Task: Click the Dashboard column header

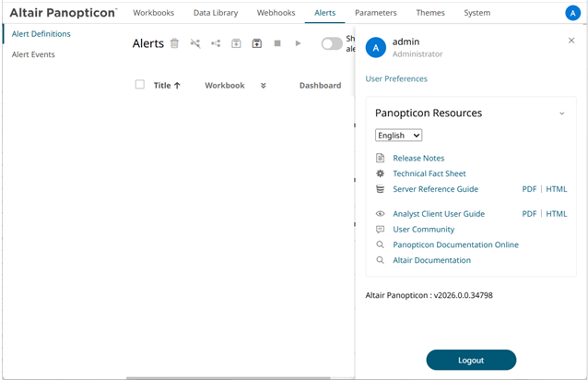Action: [320, 86]
